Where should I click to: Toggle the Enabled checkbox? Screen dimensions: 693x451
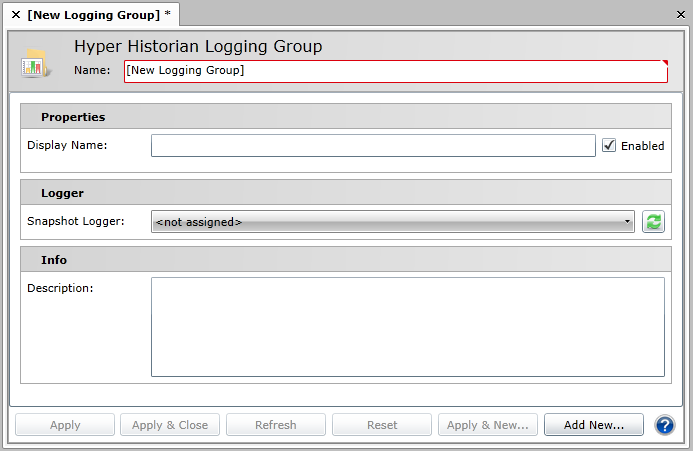tap(609, 145)
